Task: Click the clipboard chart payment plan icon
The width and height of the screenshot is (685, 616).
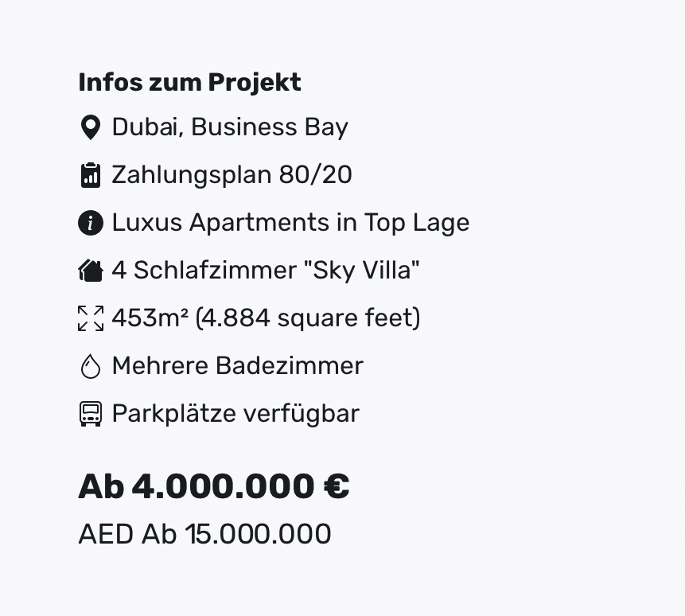Action: (x=91, y=175)
